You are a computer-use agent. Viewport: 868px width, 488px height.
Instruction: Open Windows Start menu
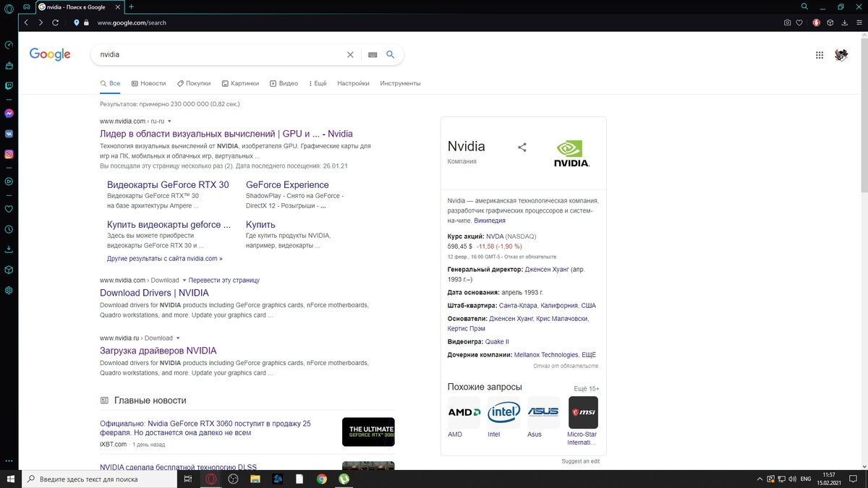point(11,479)
